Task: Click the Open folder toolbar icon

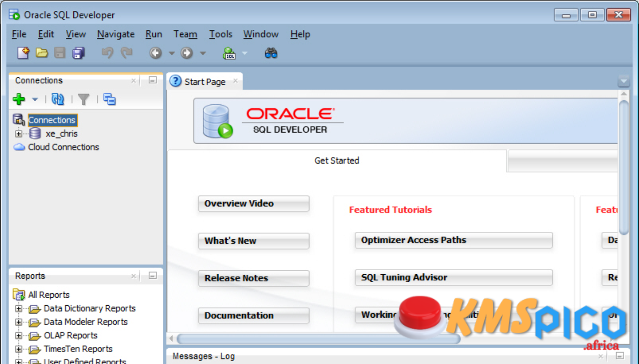Action: [x=42, y=53]
